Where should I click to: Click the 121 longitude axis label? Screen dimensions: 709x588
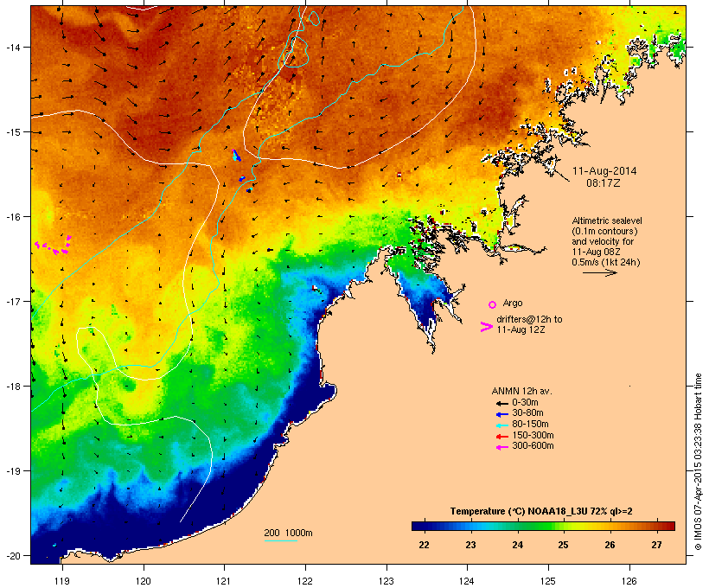[x=224, y=581]
